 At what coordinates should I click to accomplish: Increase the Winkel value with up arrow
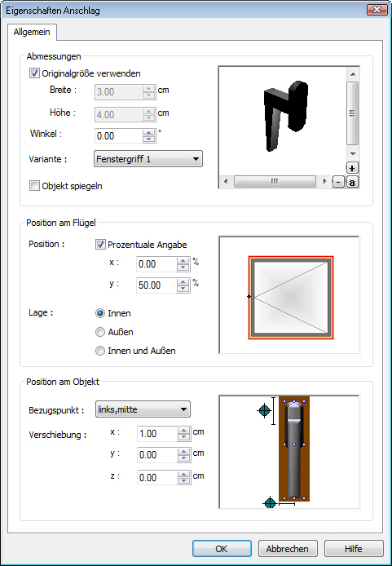coord(148,133)
